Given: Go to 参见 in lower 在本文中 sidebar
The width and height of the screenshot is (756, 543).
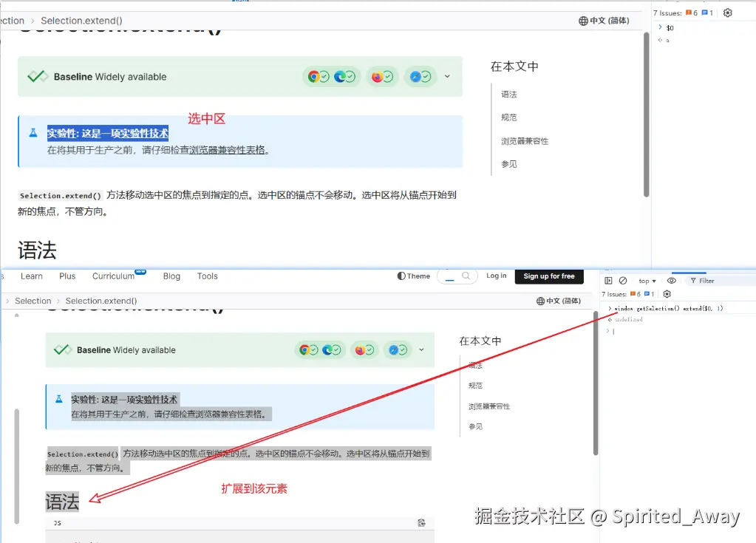Looking at the screenshot, I should point(475,426).
